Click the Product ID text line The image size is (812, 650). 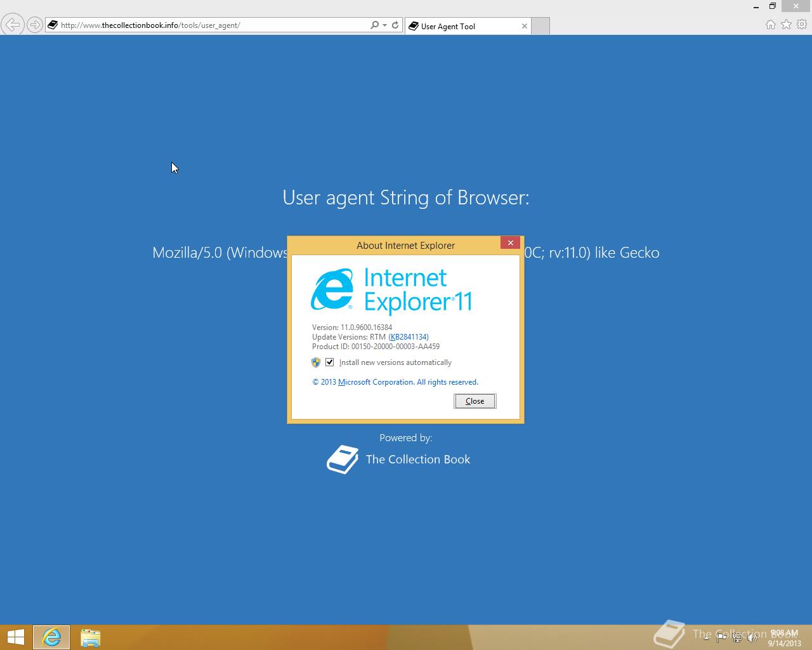click(x=376, y=347)
